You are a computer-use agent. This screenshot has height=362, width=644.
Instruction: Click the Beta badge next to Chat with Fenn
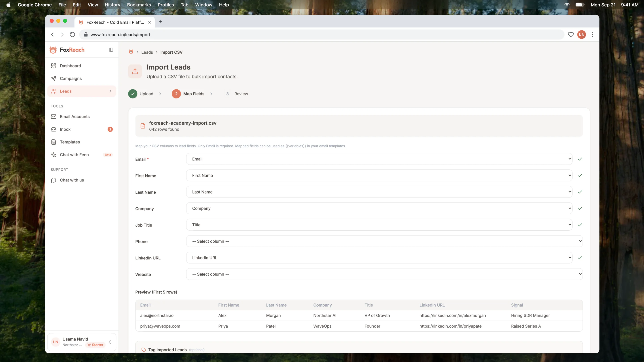click(108, 155)
